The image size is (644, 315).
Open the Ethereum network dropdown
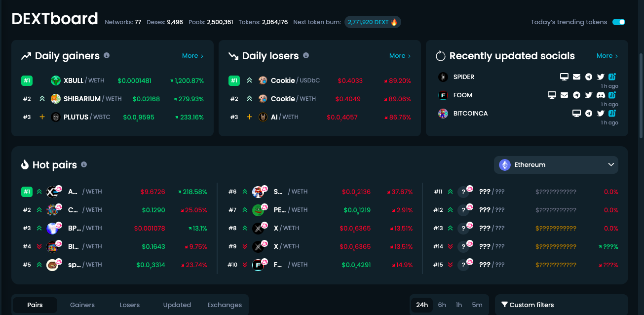click(556, 165)
